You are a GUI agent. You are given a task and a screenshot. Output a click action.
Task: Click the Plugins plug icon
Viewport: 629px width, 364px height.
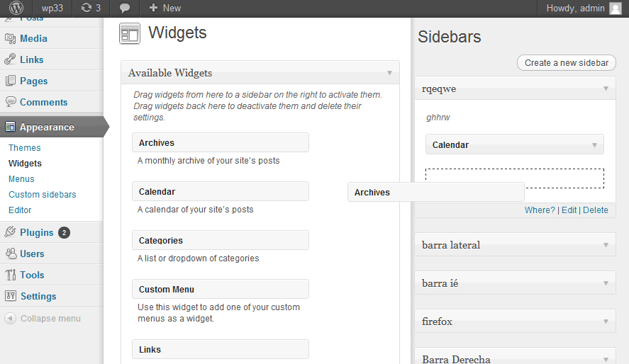11,232
